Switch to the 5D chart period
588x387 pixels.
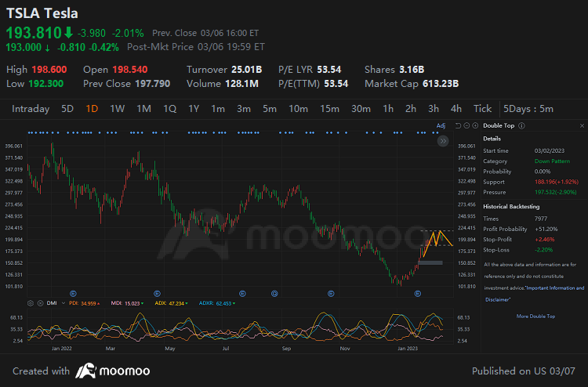click(67, 109)
